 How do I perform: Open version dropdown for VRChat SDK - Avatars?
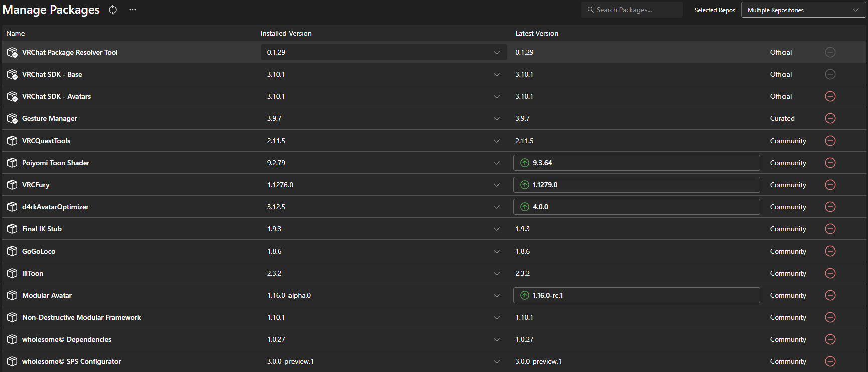click(384, 96)
